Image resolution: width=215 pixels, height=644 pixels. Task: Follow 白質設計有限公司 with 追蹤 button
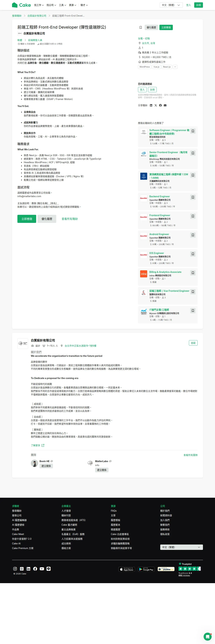coord(193,343)
